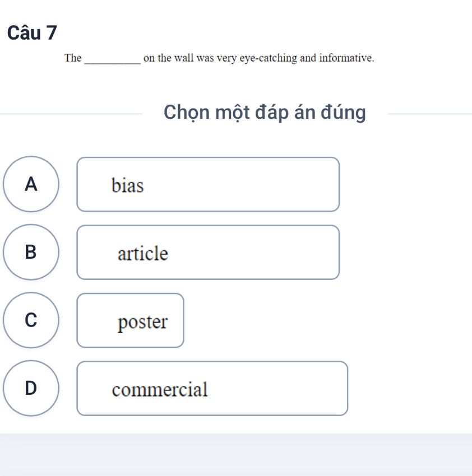Viewport: 472px width, 476px height.
Task: Select the round option A button
Action: pyautogui.click(x=31, y=184)
